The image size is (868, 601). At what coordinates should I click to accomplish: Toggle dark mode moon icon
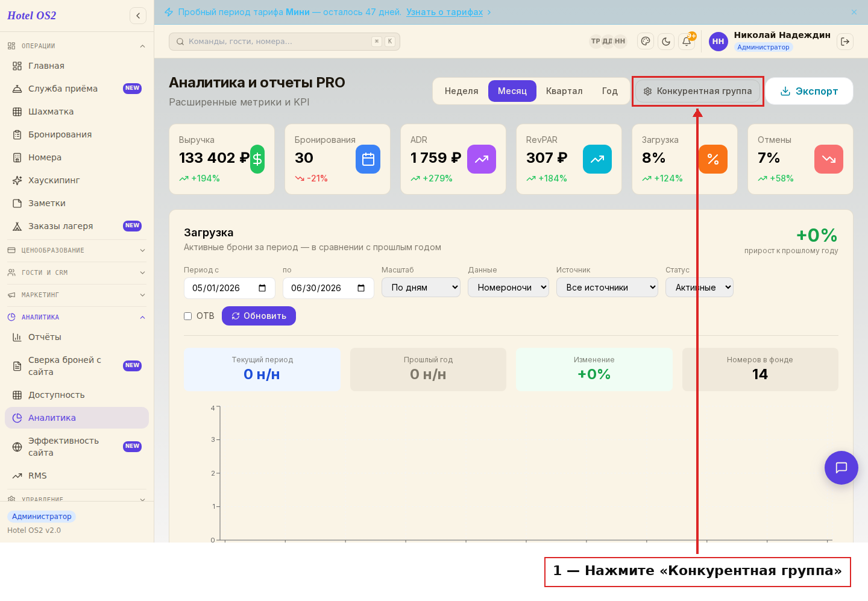pos(666,42)
